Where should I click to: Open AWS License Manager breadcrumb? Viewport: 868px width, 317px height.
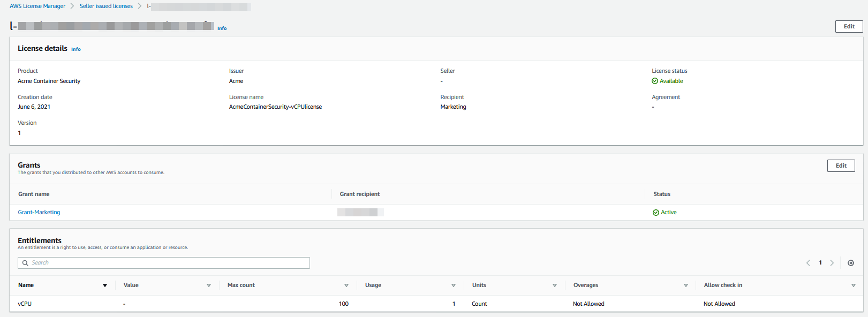[x=37, y=6]
